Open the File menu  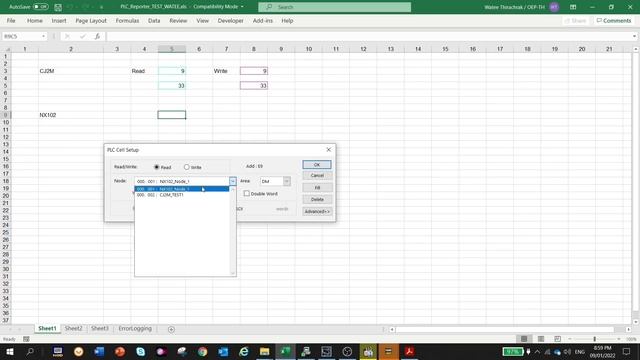(11, 20)
